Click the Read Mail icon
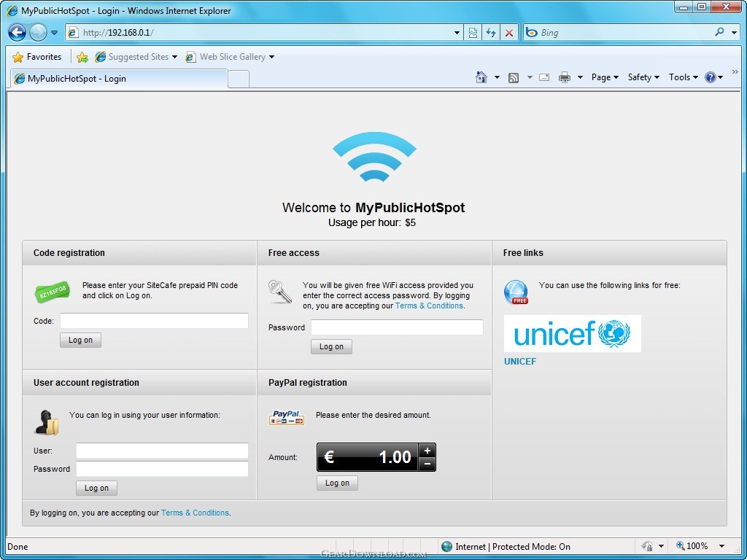The image size is (747, 560). pos(544,77)
